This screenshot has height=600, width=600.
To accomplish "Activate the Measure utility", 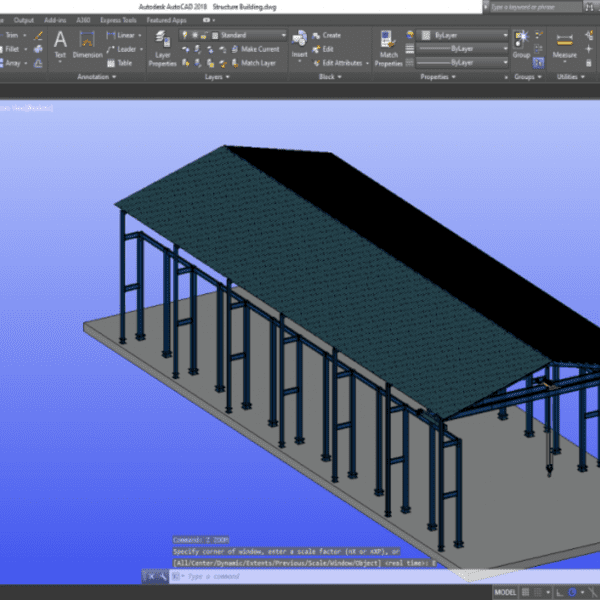I will tap(565, 41).
